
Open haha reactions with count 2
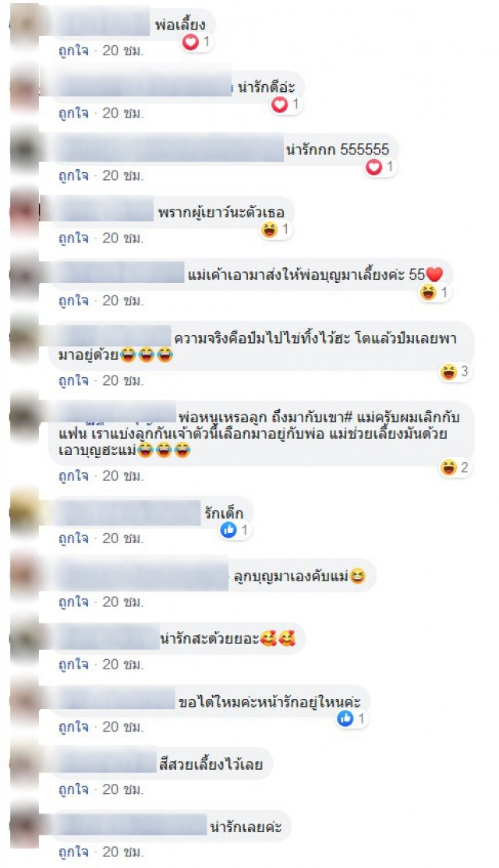[x=456, y=468]
